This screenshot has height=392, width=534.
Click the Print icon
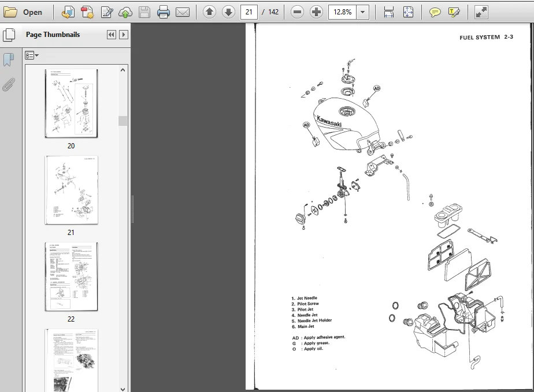tap(164, 12)
